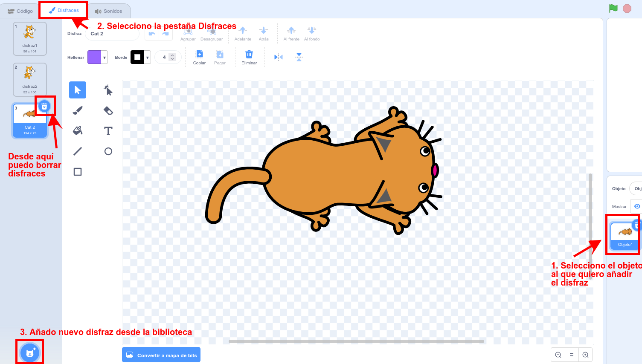
Task: Toggle the Mostrar eye visibility
Action: coord(637,206)
